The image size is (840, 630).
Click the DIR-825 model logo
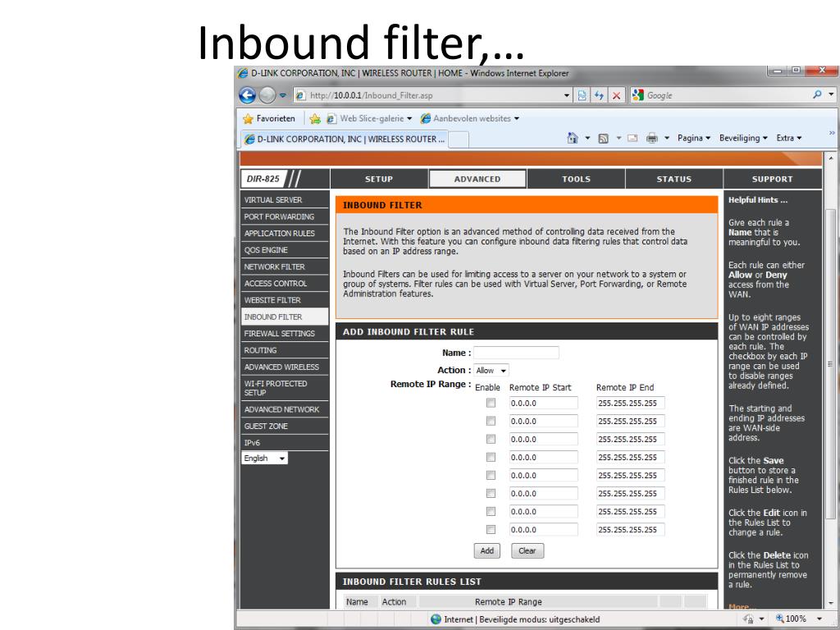[x=263, y=179]
